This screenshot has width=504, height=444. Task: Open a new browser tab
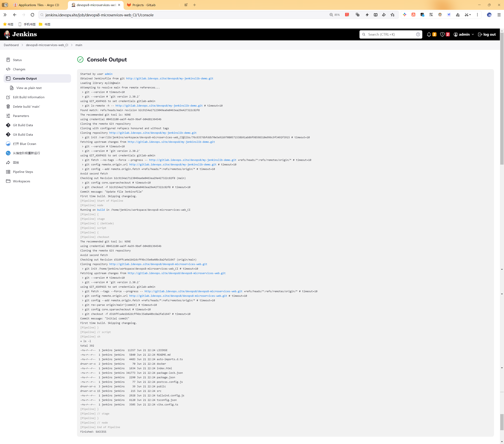(x=195, y=5)
